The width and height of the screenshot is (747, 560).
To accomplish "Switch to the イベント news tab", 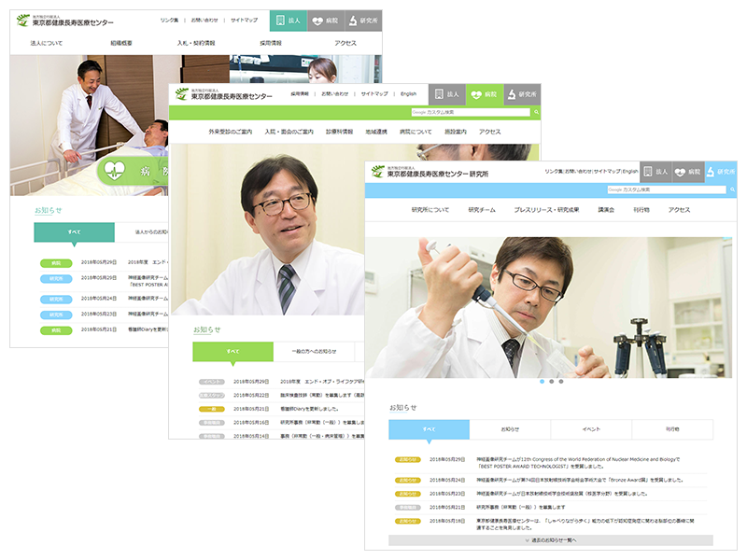I will click(590, 429).
